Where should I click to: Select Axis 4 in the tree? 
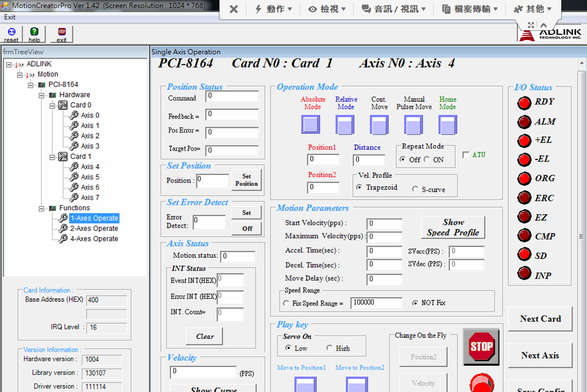pyautogui.click(x=89, y=167)
